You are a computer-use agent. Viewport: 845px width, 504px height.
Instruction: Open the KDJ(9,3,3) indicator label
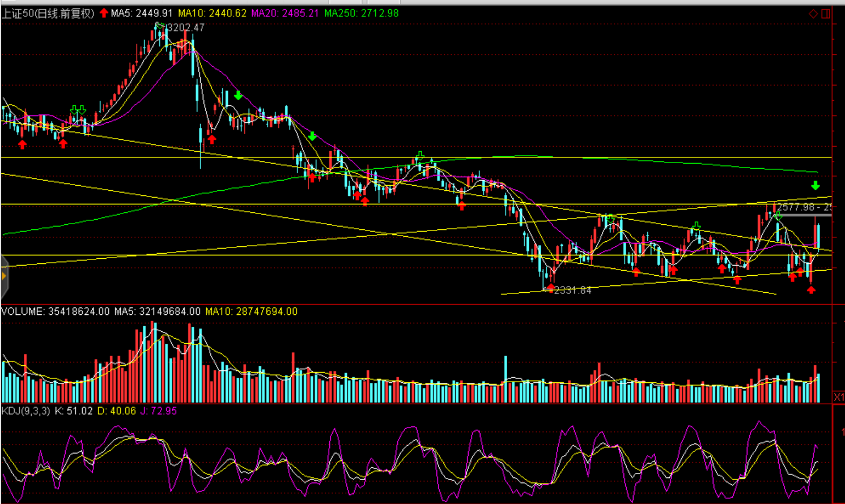click(x=26, y=411)
